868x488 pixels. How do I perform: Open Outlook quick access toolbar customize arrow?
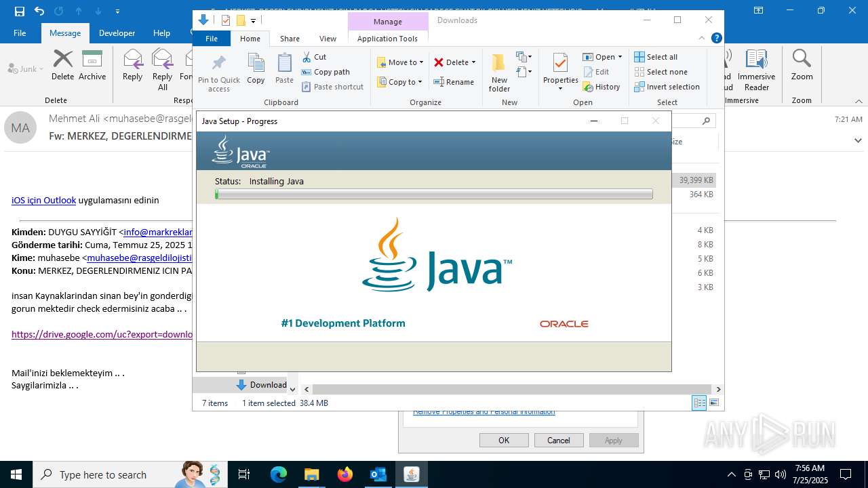point(118,11)
